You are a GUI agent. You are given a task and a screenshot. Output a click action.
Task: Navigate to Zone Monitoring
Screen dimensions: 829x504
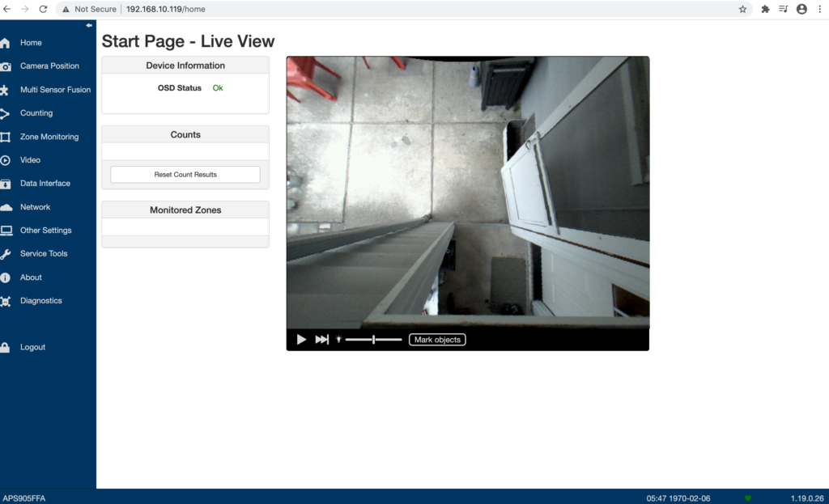coord(49,137)
